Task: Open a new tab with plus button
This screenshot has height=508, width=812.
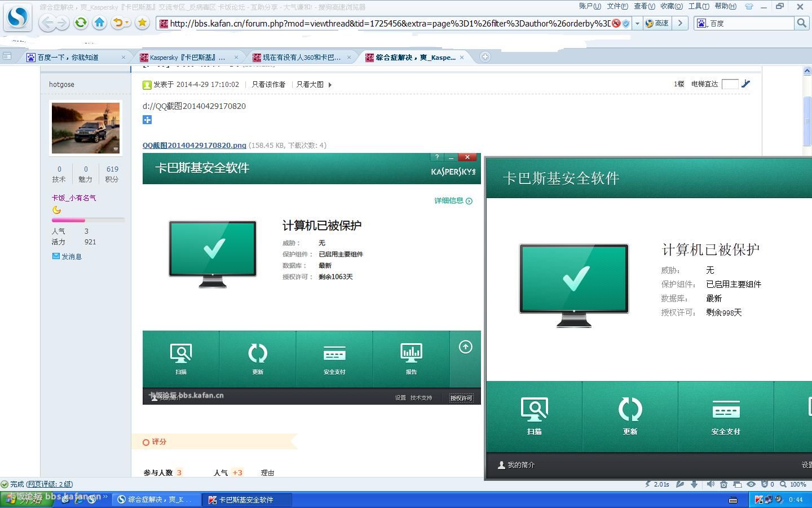Action: [485, 56]
